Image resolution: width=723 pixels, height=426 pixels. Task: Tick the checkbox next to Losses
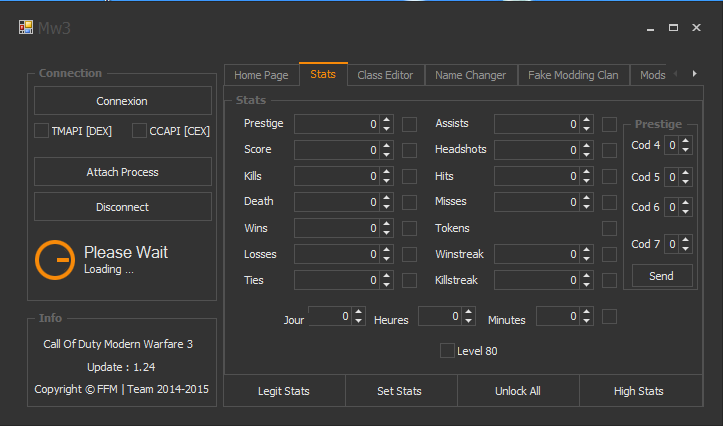pos(409,254)
